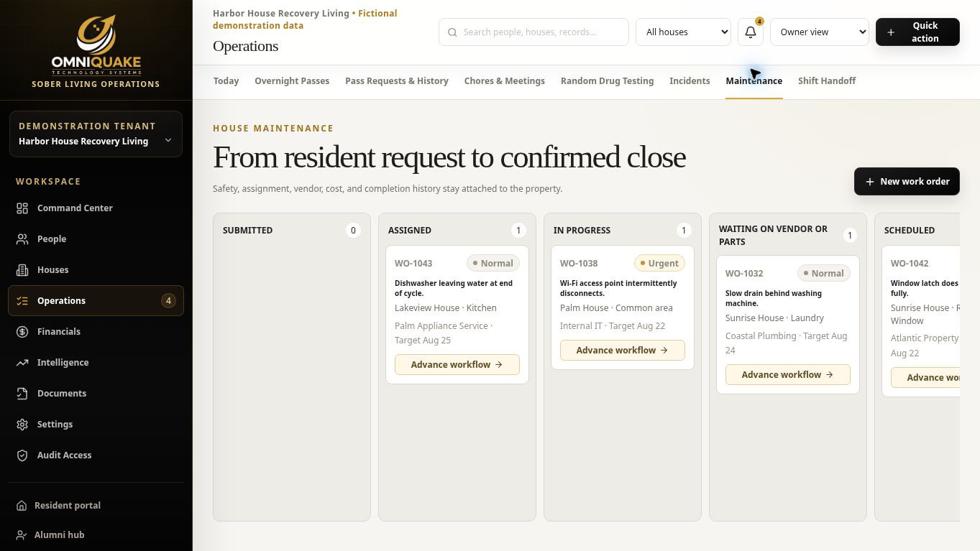Open the Overnight Passes tab

292,81
